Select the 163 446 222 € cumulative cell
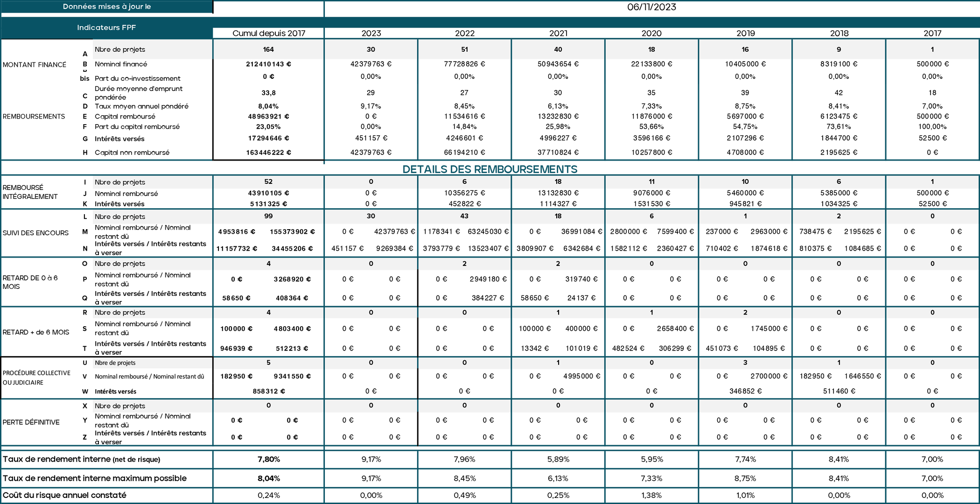The height and width of the screenshot is (504, 980). coord(268,153)
